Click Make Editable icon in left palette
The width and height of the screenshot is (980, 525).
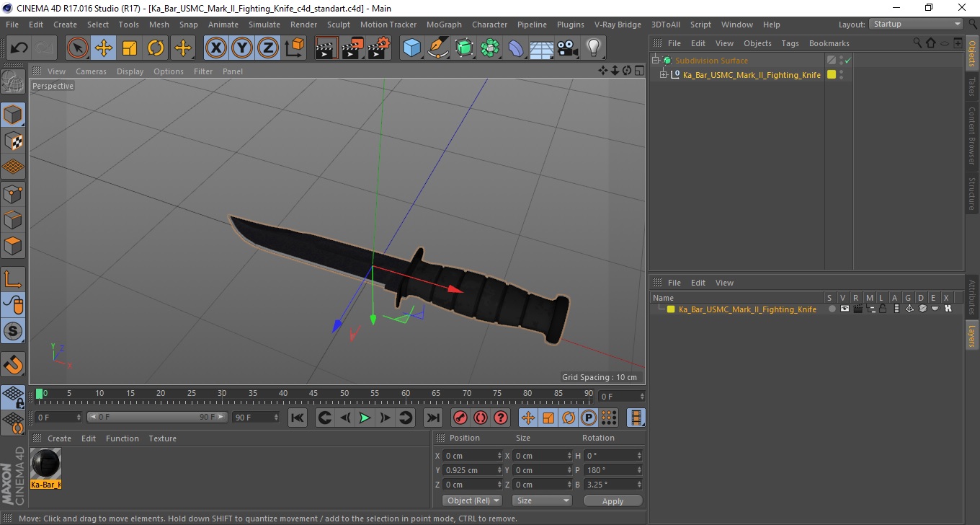[13, 81]
